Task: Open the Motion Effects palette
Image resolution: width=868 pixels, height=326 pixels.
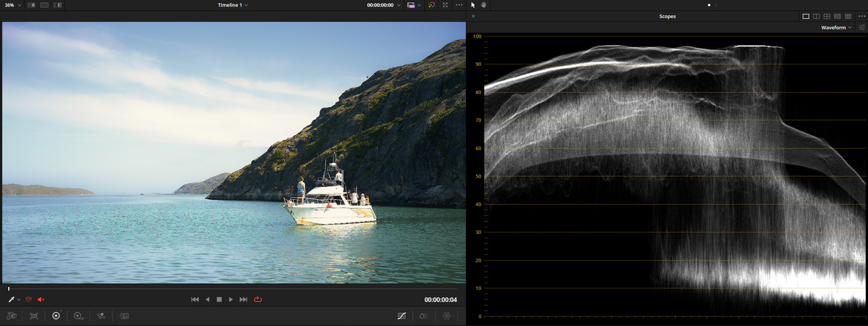Action: (124, 316)
